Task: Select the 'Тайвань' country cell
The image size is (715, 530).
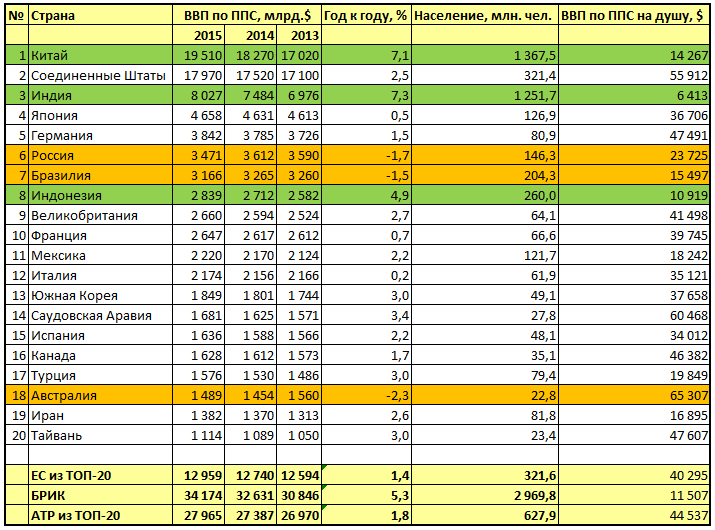Action: click(100, 435)
